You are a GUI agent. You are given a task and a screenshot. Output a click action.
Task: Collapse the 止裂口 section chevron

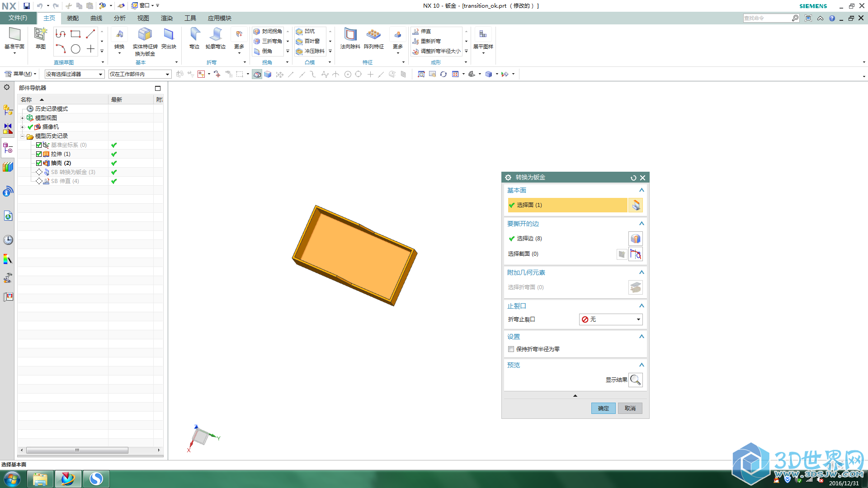pos(641,306)
